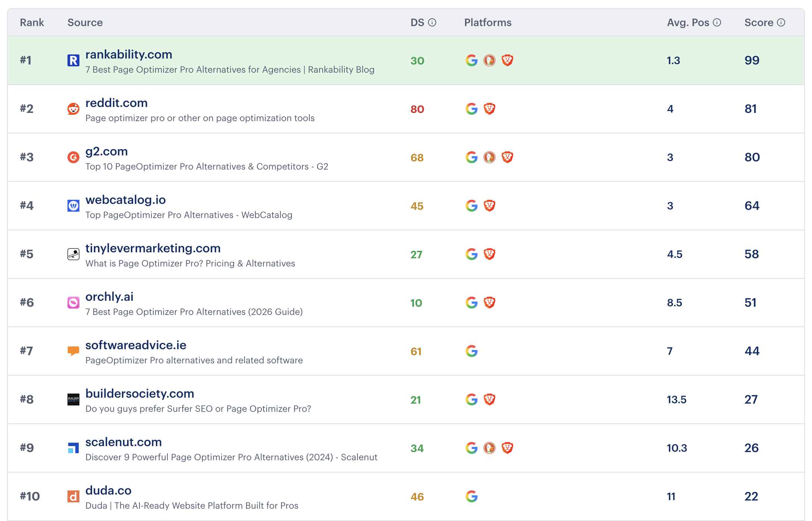Click the WebCatalog favicon in the #4 row

pyautogui.click(x=74, y=206)
